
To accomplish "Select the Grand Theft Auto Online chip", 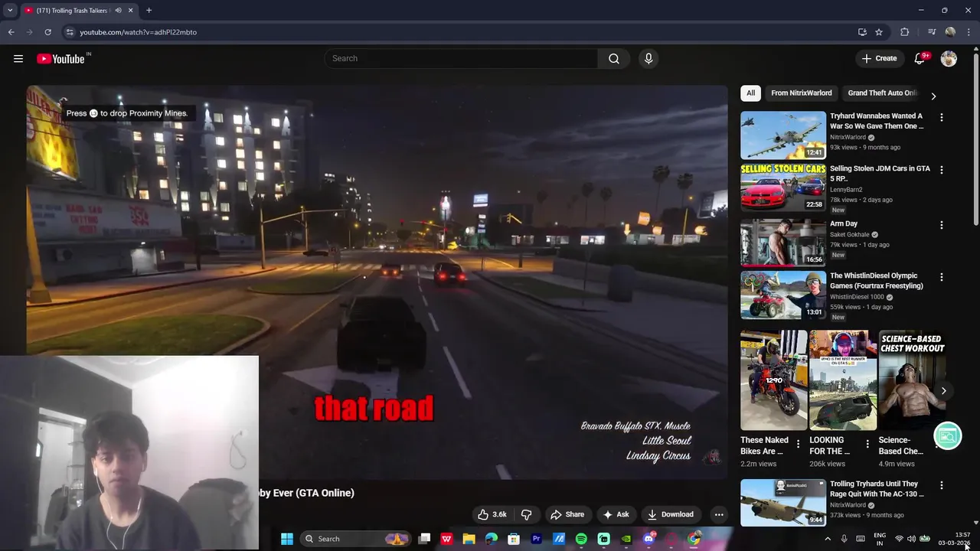I will click(x=882, y=93).
